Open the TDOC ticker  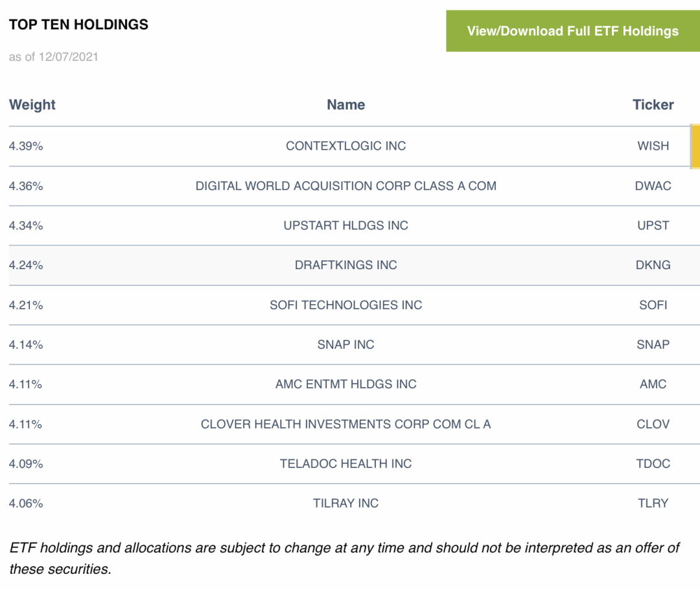(x=653, y=464)
